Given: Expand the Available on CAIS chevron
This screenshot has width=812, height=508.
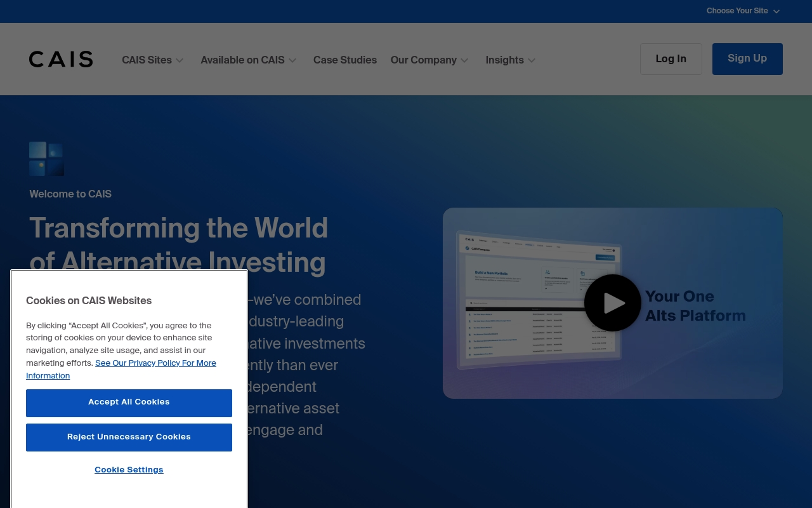Looking at the screenshot, I should [292, 60].
